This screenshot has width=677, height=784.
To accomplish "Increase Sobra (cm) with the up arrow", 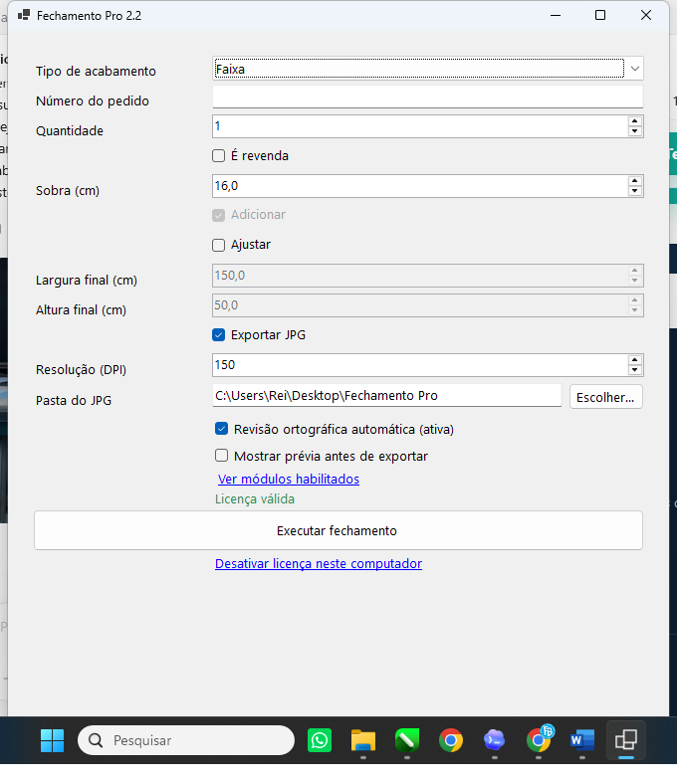I will (634, 181).
